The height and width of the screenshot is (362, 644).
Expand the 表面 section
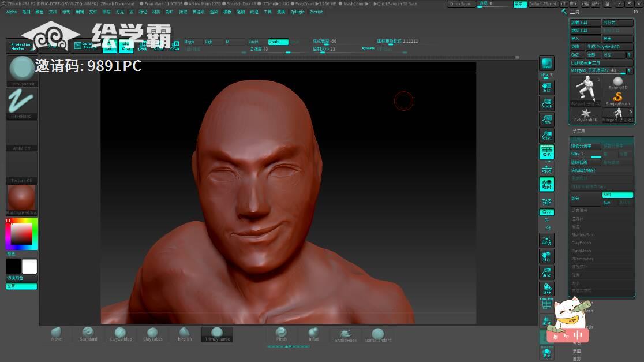[577, 351]
